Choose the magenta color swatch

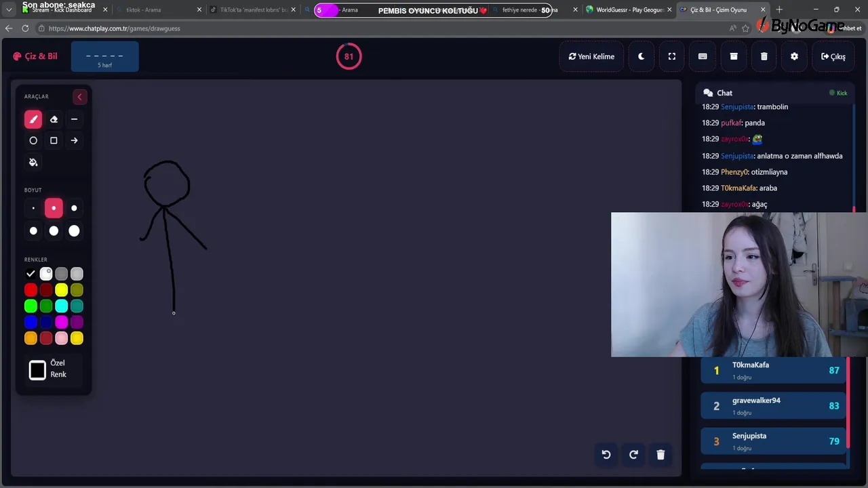pos(62,322)
